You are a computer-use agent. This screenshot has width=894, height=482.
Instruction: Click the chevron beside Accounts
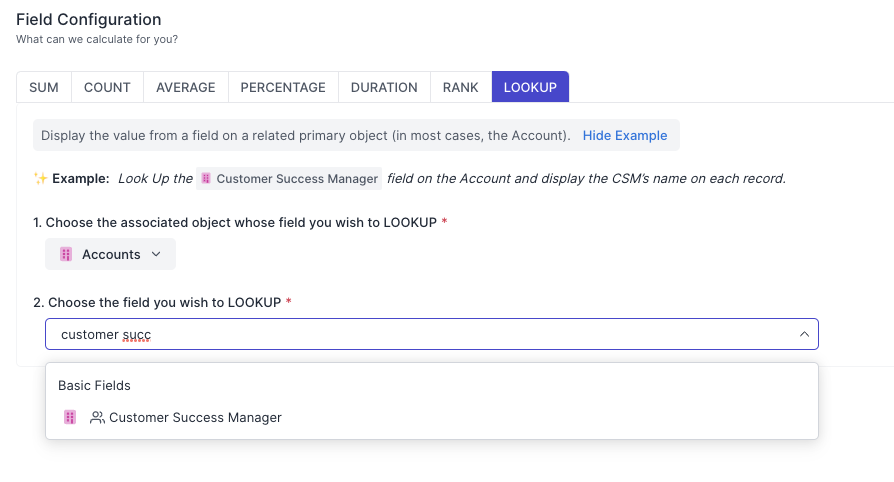156,254
